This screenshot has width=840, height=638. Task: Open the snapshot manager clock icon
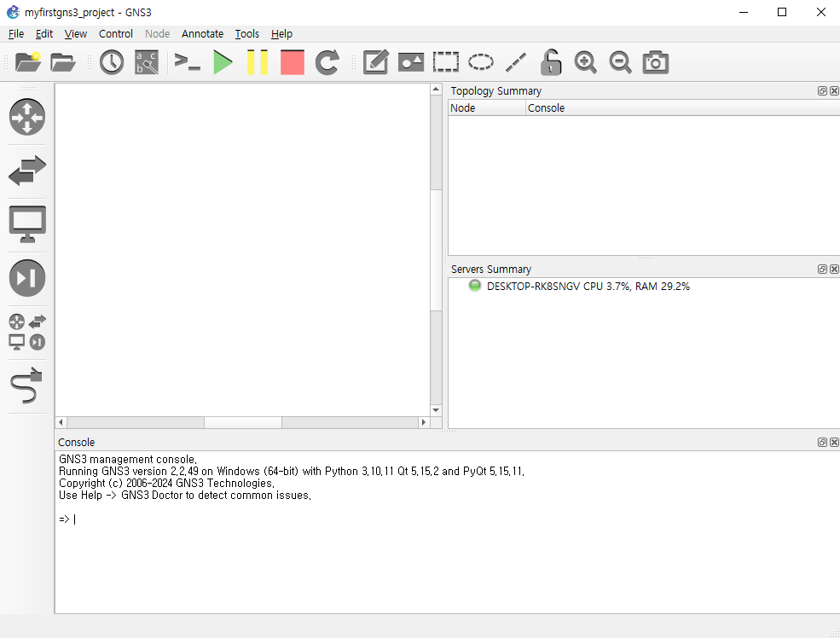point(112,62)
